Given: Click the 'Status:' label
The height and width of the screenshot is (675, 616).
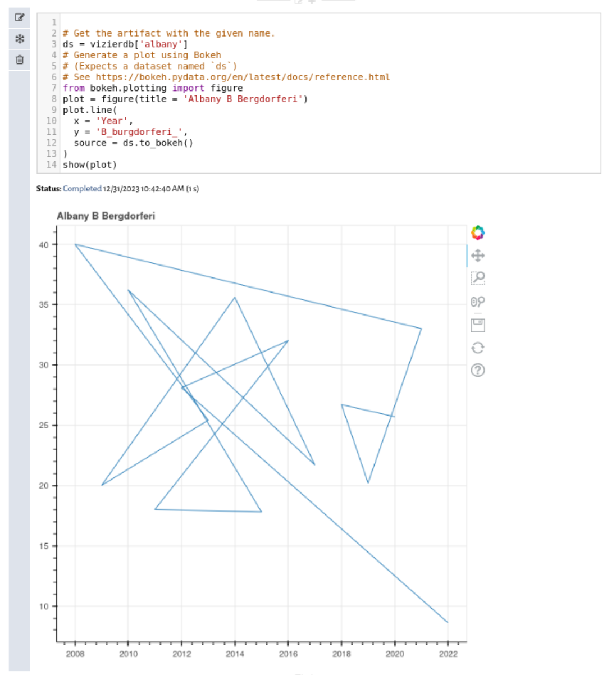Looking at the screenshot, I should click(x=49, y=189).
